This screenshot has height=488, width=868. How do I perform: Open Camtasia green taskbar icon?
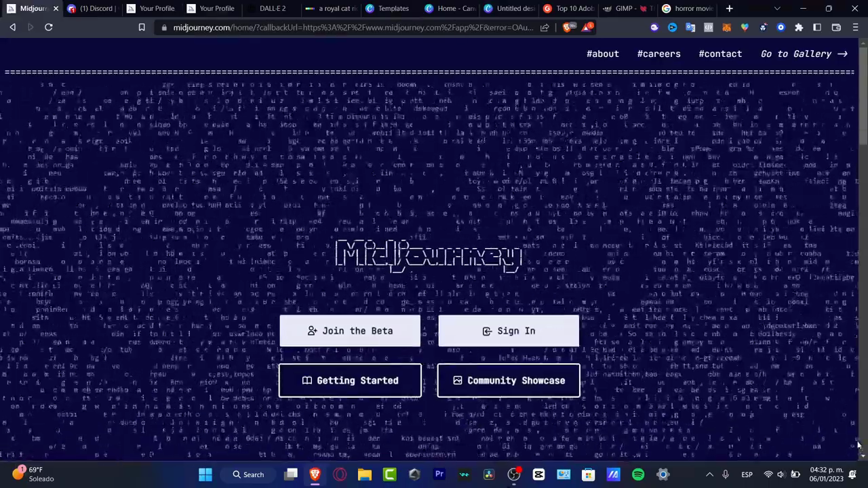point(390,474)
